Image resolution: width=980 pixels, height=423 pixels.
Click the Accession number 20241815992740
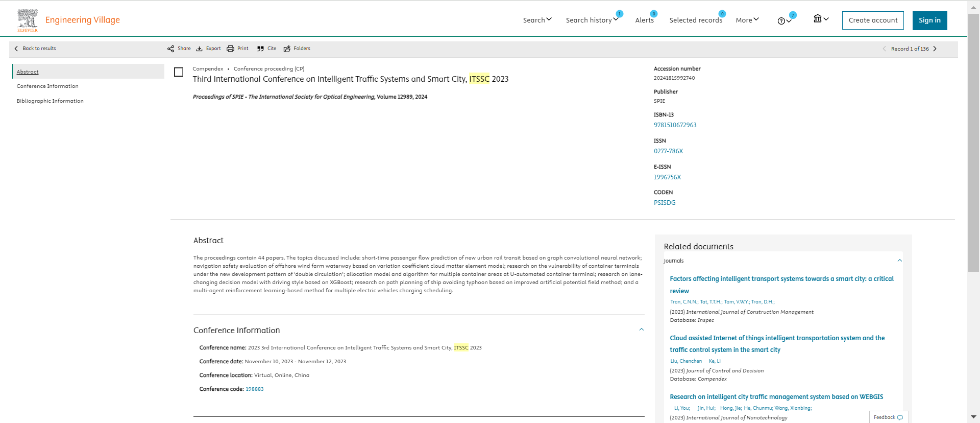coord(674,78)
